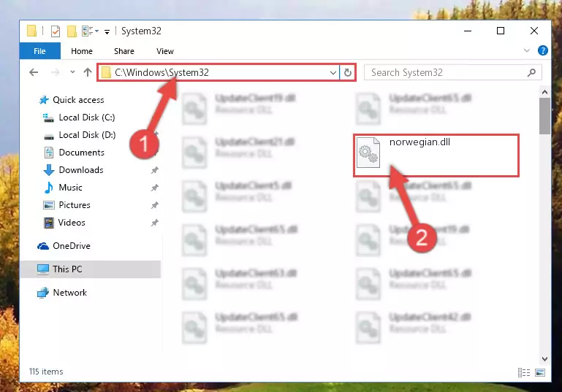Screen dimensions: 562x392
Task: Open the recent locations dropdown
Action: point(73,72)
